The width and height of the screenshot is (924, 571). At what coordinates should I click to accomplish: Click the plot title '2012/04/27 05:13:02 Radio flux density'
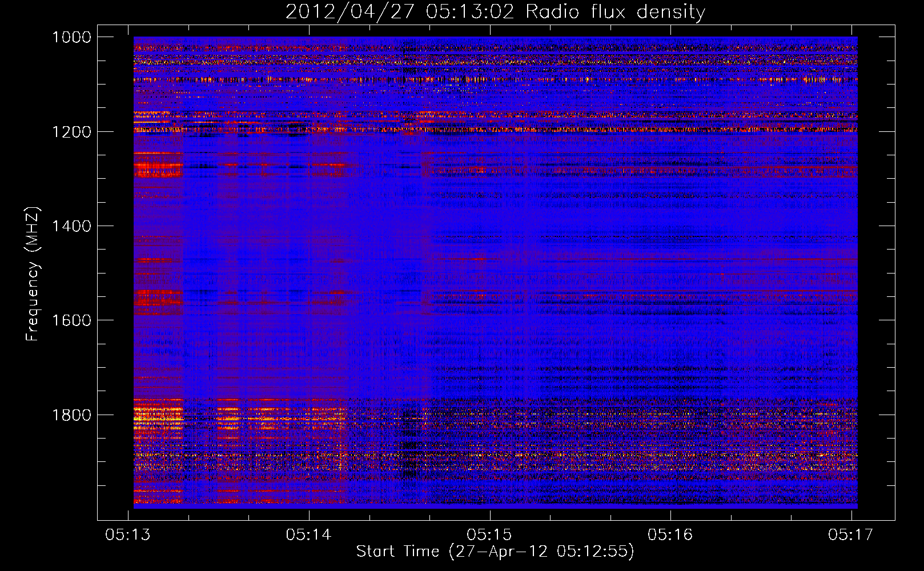point(495,11)
